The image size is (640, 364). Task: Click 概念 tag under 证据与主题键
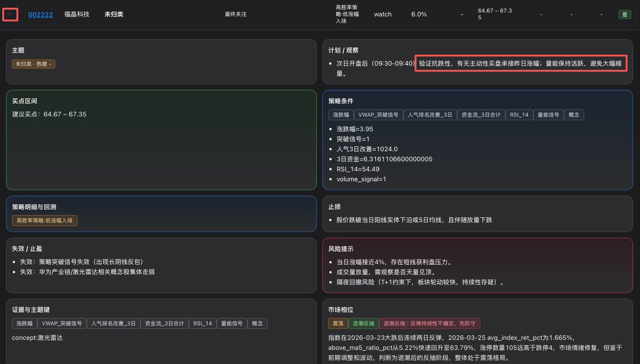pyautogui.click(x=258, y=323)
